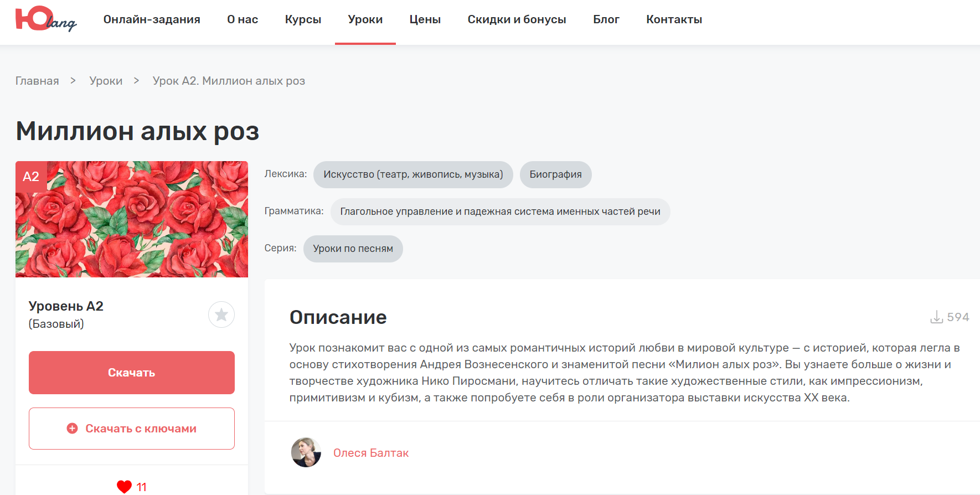Click the Уроки breadcrumb link

click(x=106, y=81)
